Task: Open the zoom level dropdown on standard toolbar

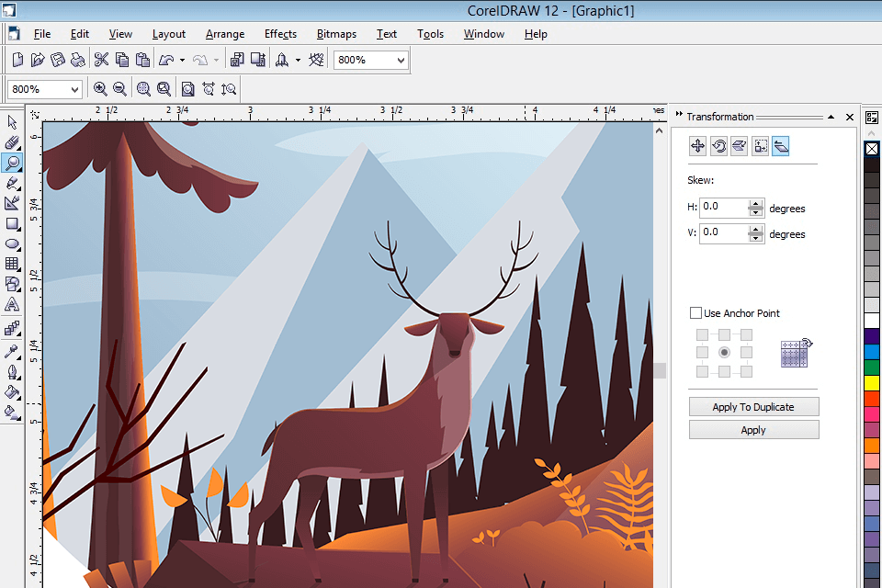Action: (x=401, y=59)
